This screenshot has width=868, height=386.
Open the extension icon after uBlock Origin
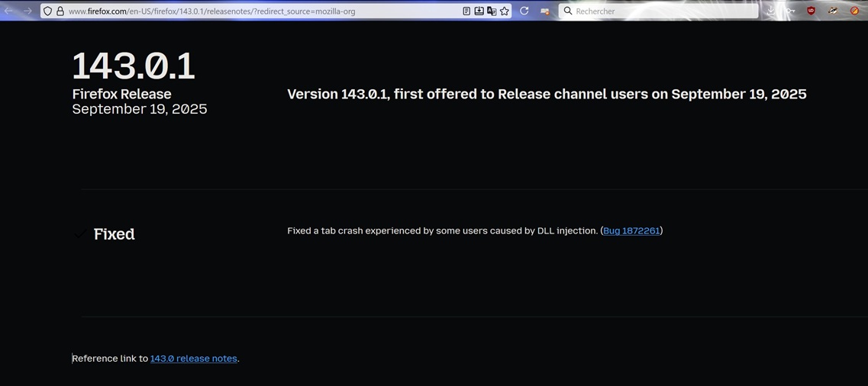click(833, 11)
